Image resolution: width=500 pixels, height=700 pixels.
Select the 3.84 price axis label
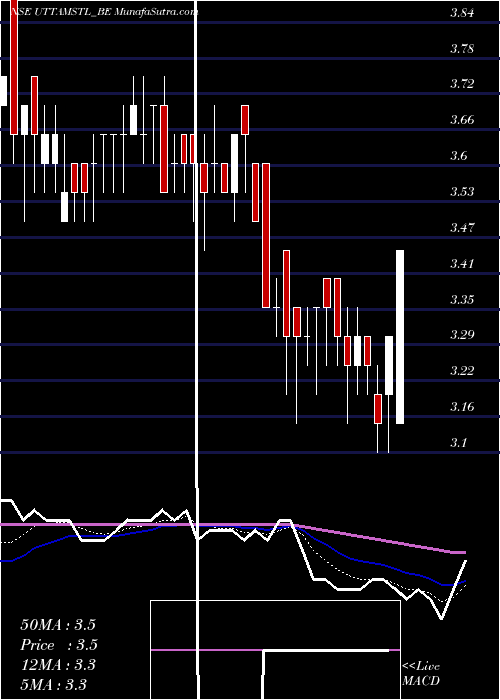(x=462, y=12)
